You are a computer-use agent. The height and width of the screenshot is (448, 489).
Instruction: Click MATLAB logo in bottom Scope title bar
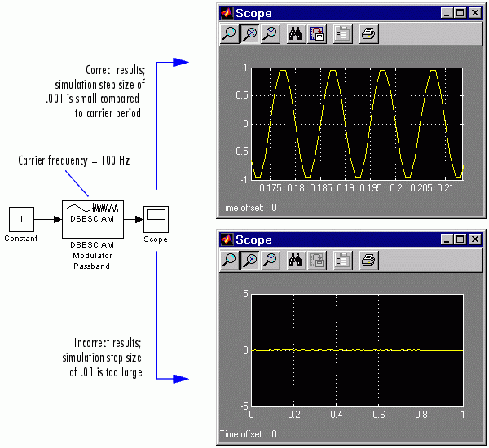227,239
